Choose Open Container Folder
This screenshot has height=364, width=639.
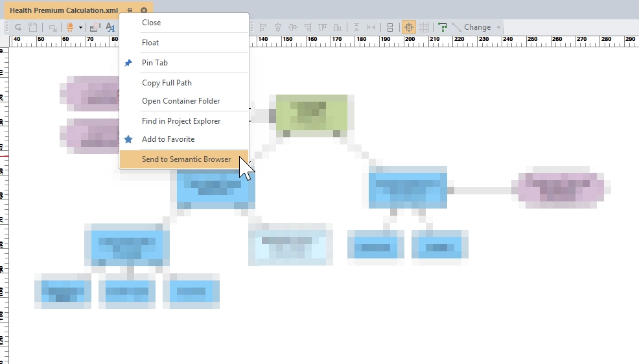point(184,101)
